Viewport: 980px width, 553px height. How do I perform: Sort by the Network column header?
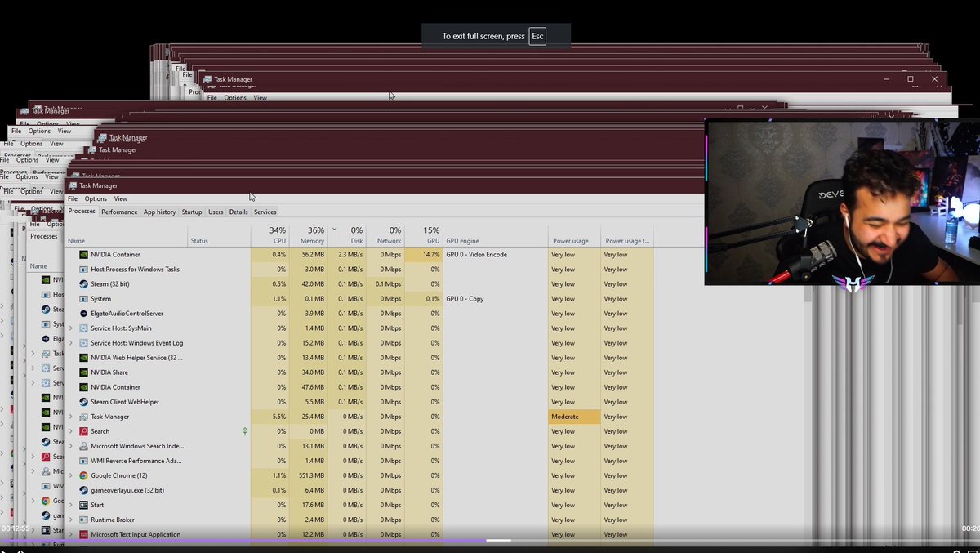pyautogui.click(x=385, y=235)
